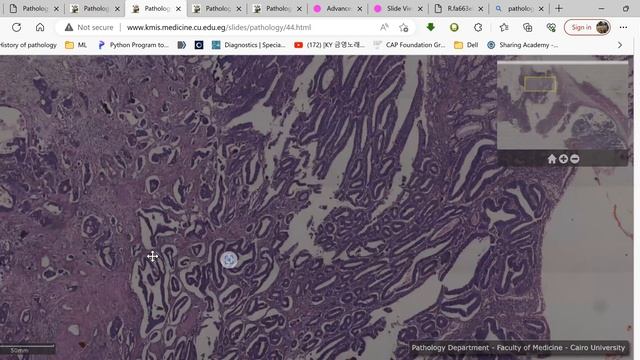
Task: Open the blue double-arrow bookmark icon
Action: point(182,45)
